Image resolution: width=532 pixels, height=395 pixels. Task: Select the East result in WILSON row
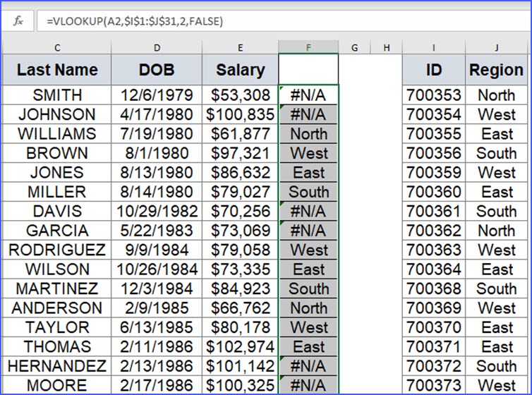[x=308, y=269]
